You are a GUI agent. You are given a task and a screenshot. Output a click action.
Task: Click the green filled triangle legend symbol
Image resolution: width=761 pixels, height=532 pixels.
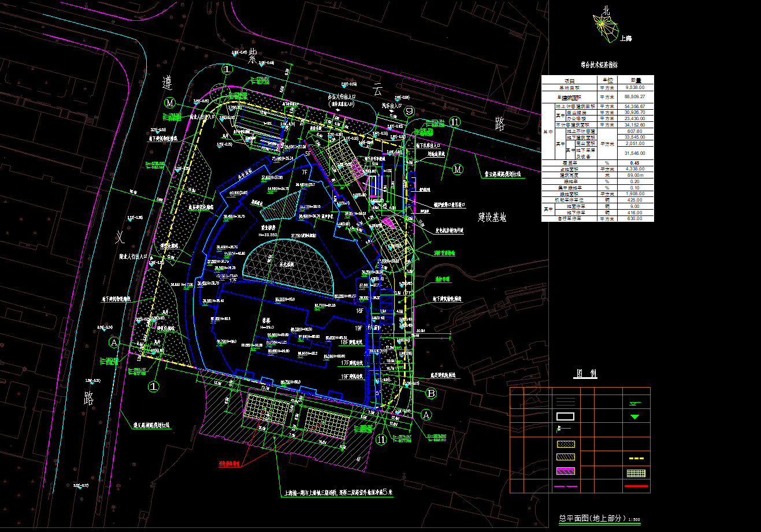(635, 416)
